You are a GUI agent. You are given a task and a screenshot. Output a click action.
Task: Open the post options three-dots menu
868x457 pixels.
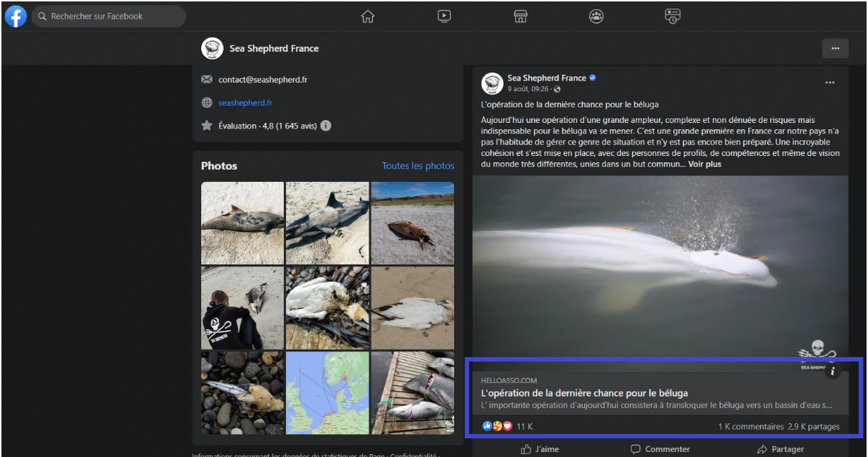click(x=830, y=83)
